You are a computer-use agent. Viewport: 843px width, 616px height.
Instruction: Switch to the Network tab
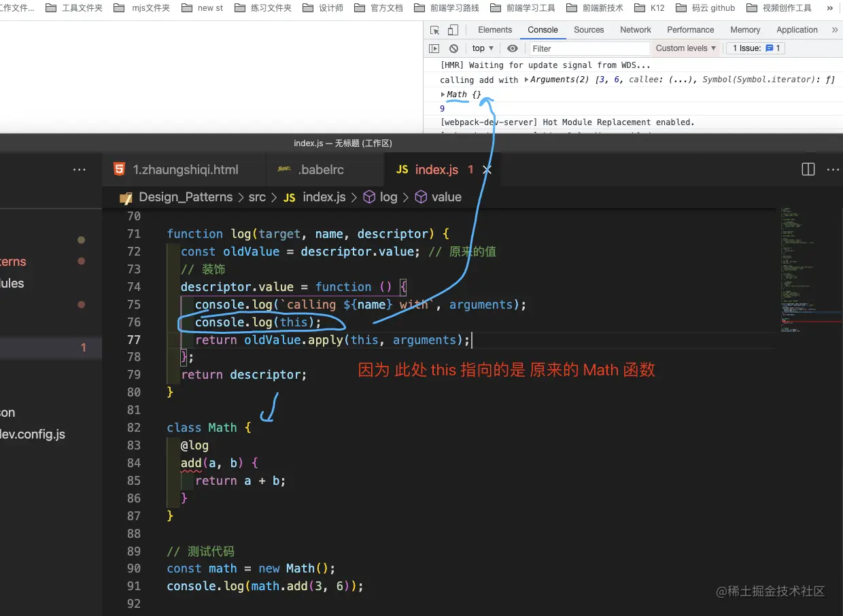tap(636, 30)
